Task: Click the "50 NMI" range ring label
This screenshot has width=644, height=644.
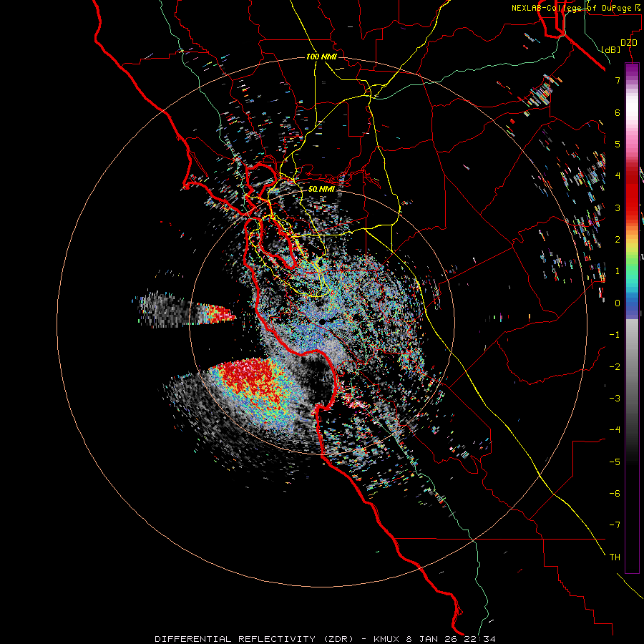Action: pos(321,190)
